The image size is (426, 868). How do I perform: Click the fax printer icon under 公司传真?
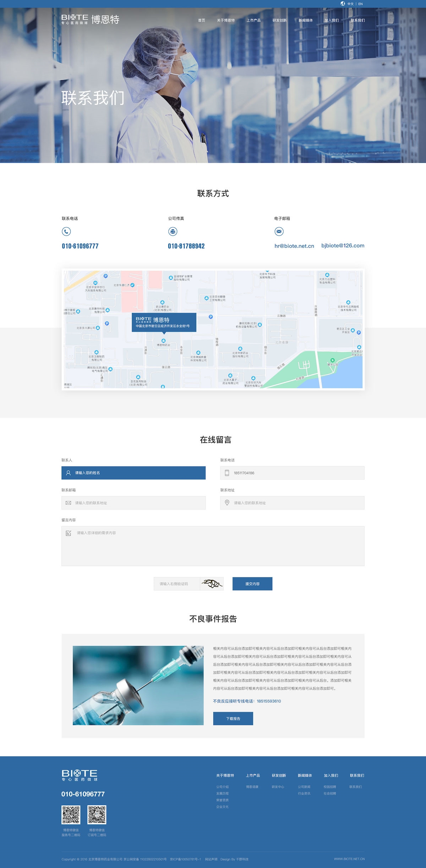173,232
